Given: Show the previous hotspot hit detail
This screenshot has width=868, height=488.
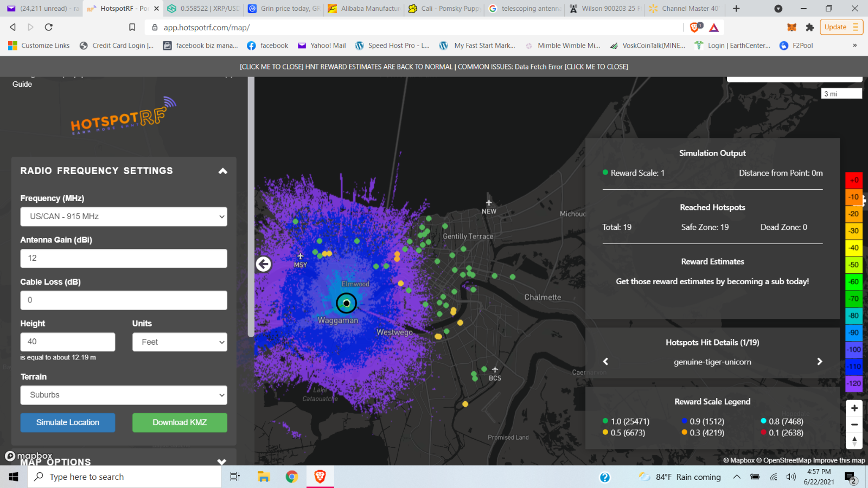Looking at the screenshot, I should click(x=605, y=362).
